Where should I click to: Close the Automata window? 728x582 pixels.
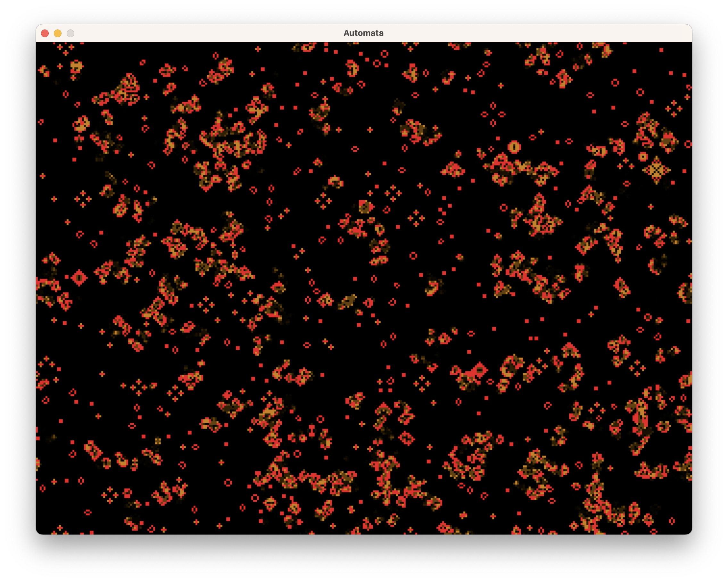(x=45, y=33)
